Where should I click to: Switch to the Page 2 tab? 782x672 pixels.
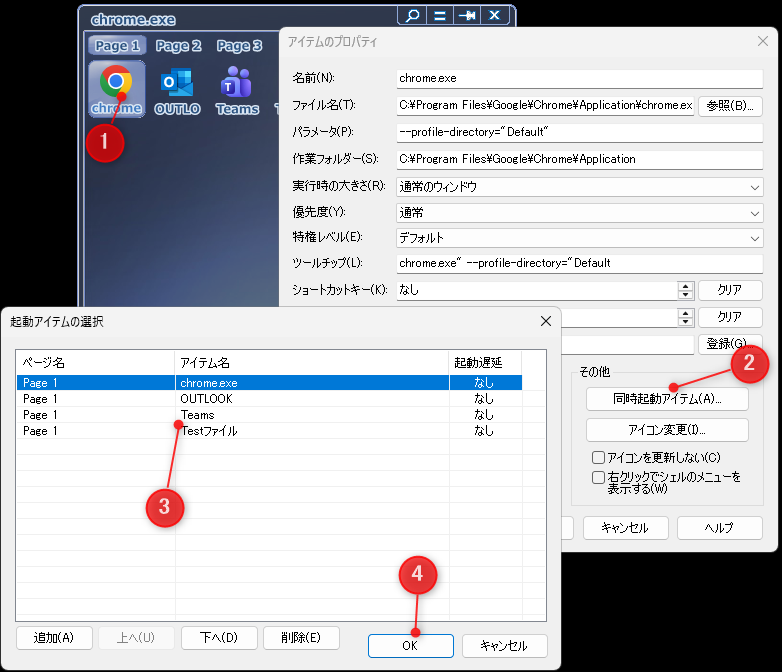pyautogui.click(x=178, y=45)
